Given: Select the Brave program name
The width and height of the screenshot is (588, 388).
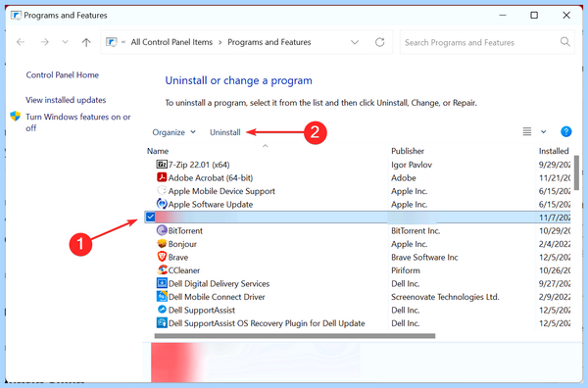Looking at the screenshot, I should pyautogui.click(x=178, y=257).
